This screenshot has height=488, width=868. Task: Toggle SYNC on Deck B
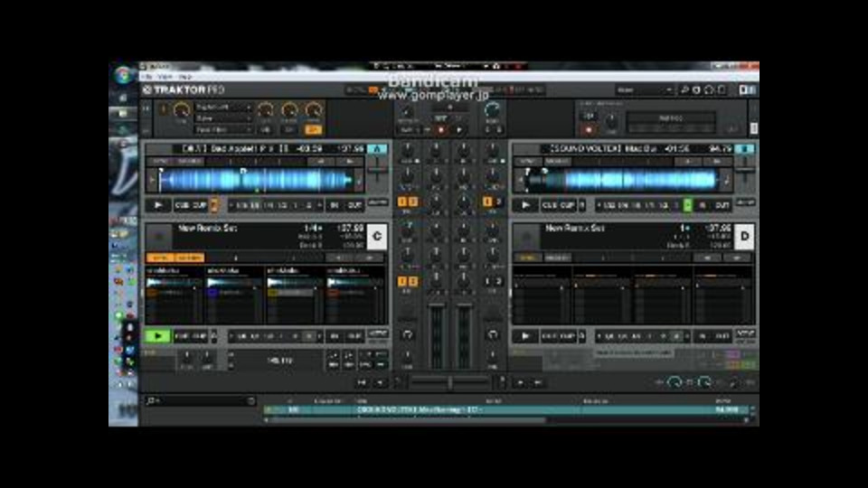click(x=527, y=162)
